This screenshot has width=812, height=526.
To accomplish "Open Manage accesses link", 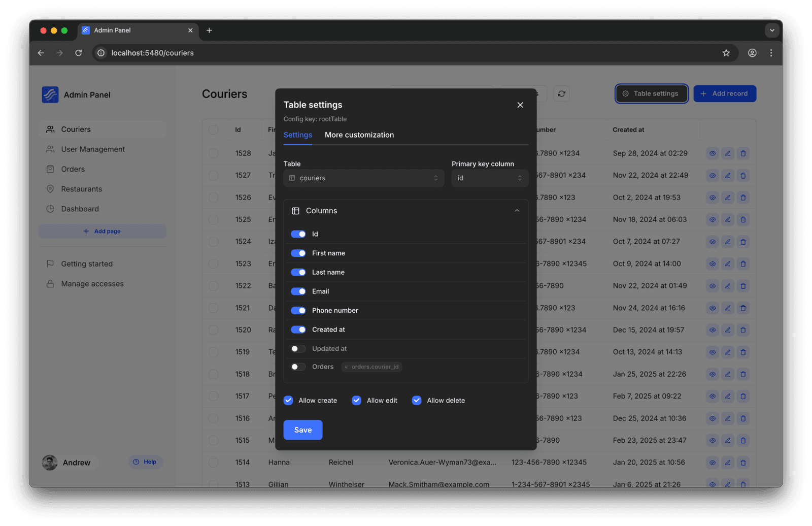I will (103, 284).
